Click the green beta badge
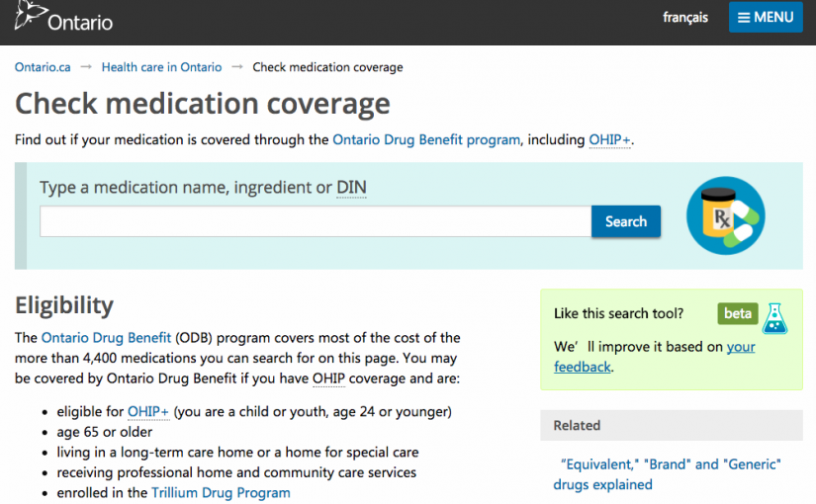Image resolution: width=816 pixels, height=504 pixels. tap(737, 314)
